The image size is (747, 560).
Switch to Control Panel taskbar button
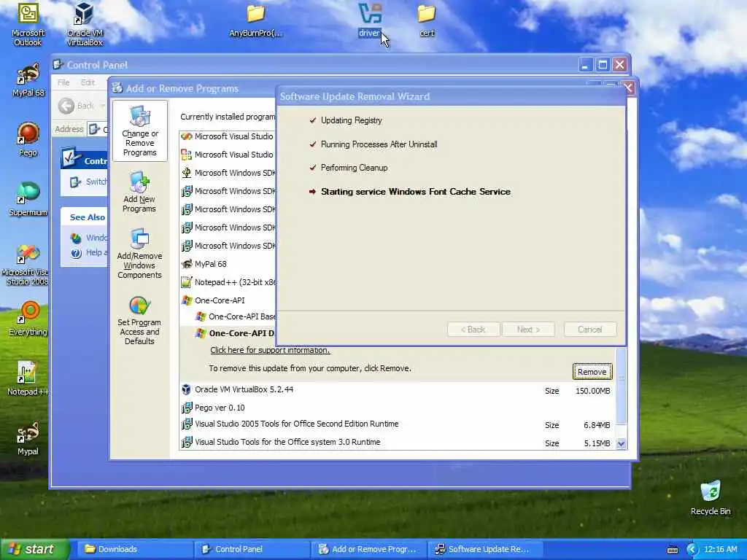[x=251, y=549]
